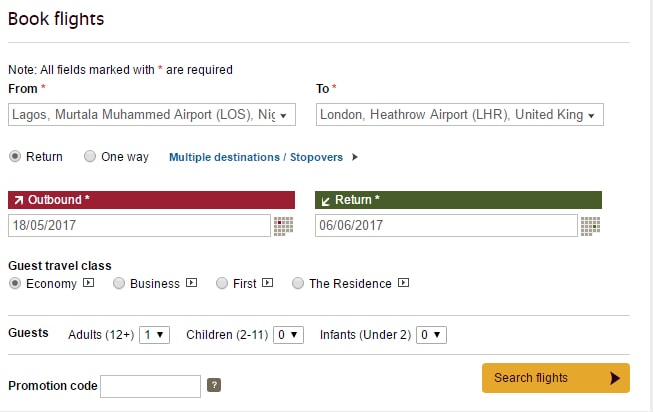The image size is (653, 412).
Task: Click the Promotion code help icon
Action: pos(214,385)
